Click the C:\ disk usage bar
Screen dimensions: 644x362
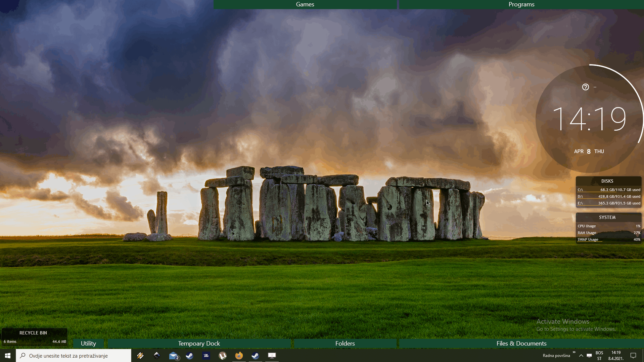(x=608, y=190)
